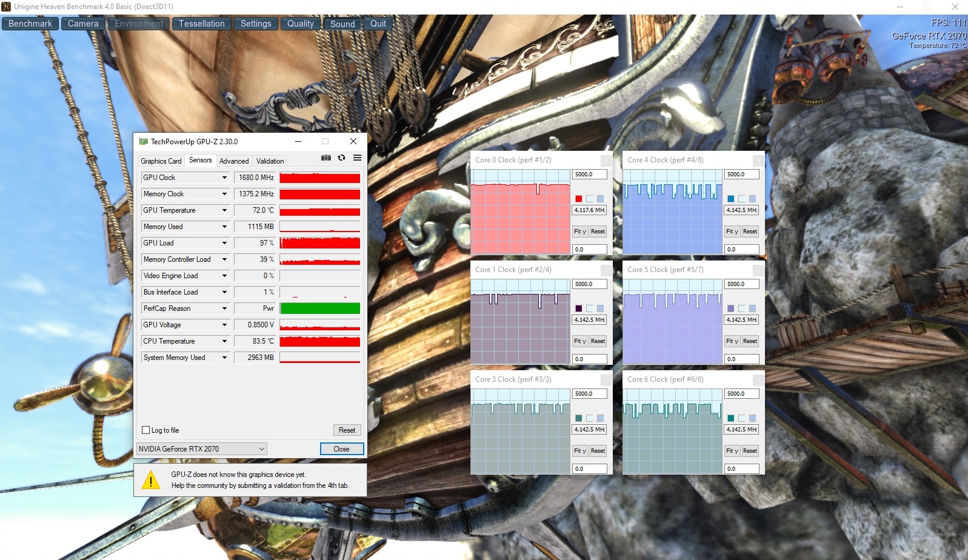Switch to the Graphics Card tab

(161, 161)
